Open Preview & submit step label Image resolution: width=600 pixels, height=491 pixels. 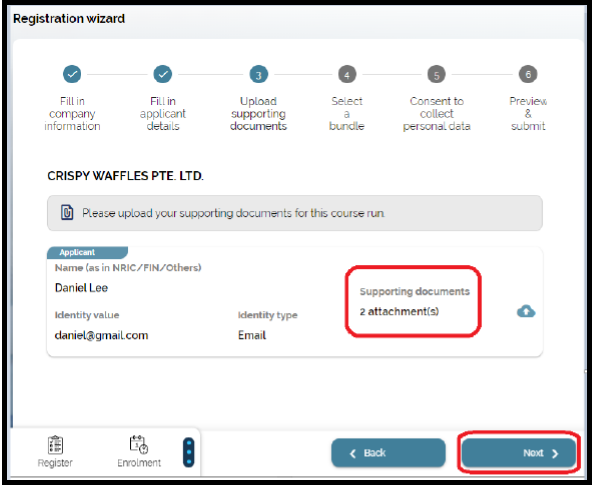click(x=528, y=114)
